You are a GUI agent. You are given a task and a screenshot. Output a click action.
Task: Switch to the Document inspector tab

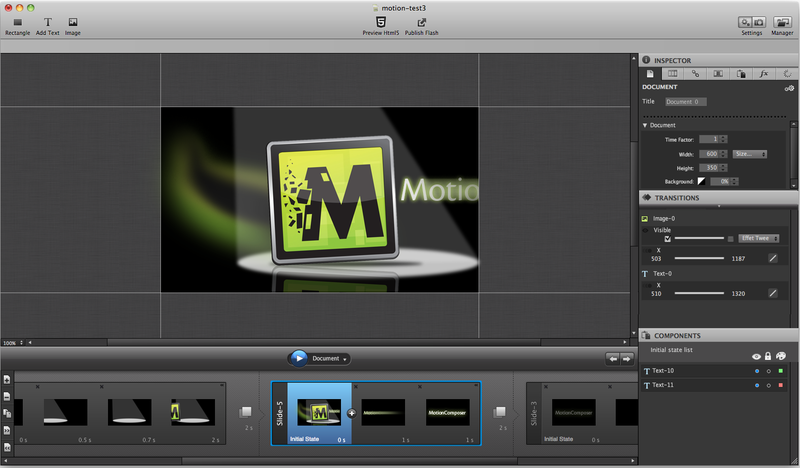(650, 74)
